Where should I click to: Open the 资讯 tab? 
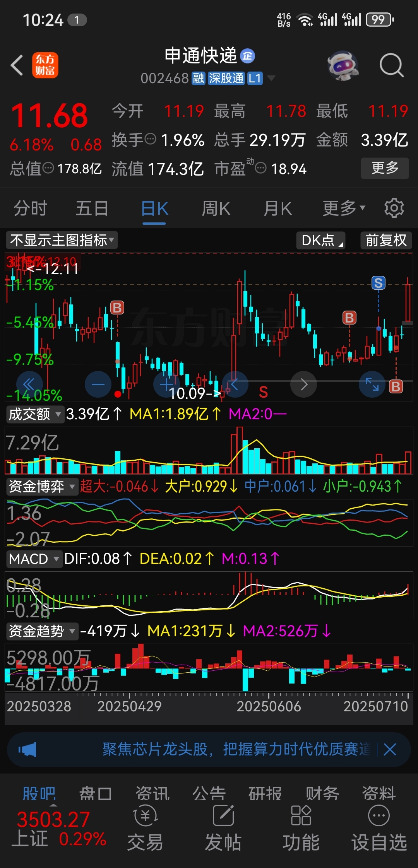tap(152, 793)
